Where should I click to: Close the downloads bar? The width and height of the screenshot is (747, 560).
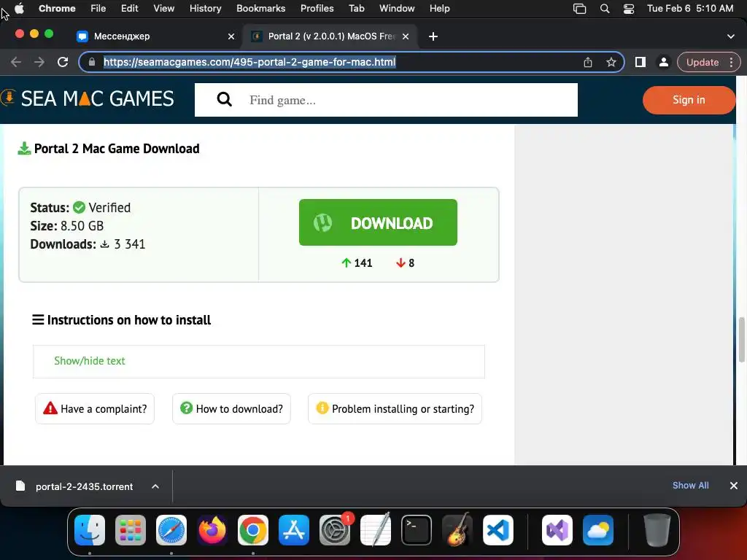pos(734,485)
